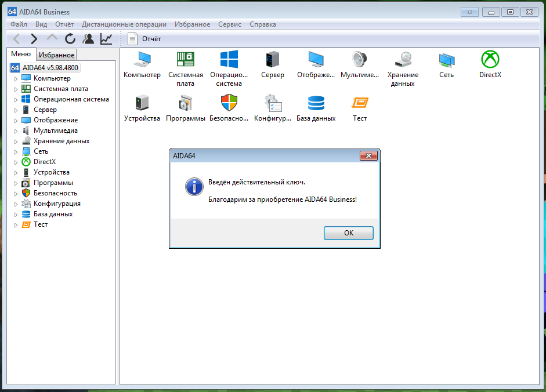The height and width of the screenshot is (392, 546).
Task: Click the Отчёт report toolbar button
Action: pos(144,39)
